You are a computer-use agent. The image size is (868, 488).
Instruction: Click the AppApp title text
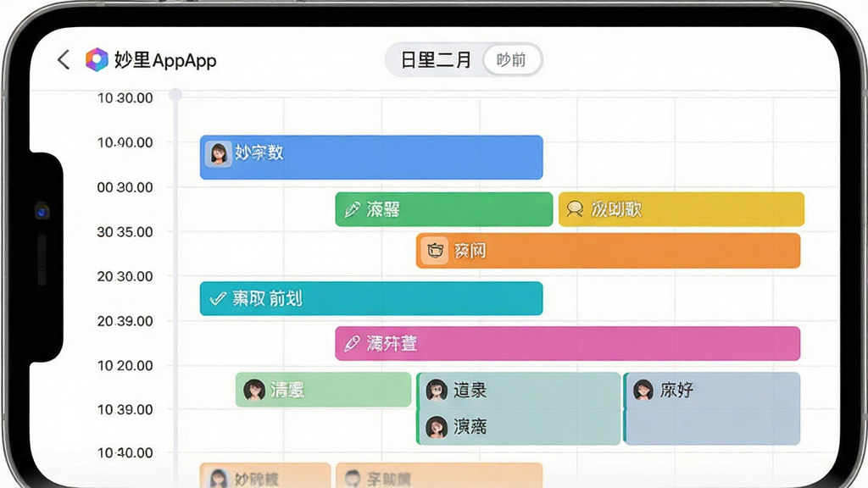pos(184,60)
